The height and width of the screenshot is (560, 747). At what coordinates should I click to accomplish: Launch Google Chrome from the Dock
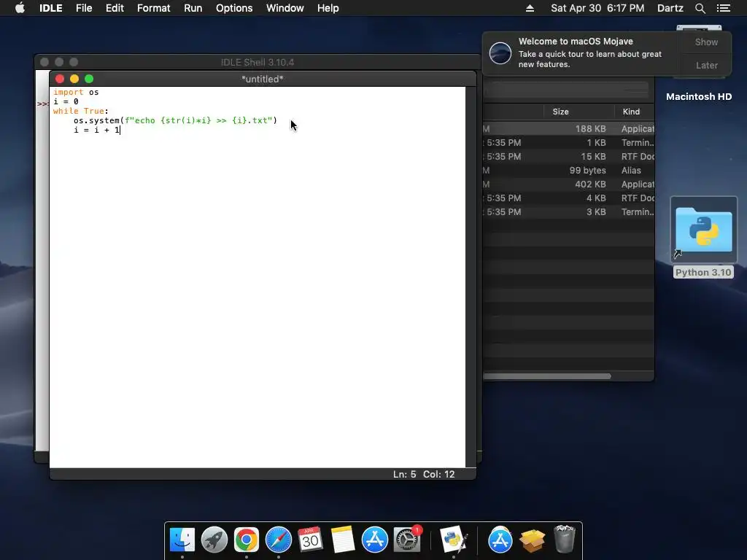[x=247, y=540]
